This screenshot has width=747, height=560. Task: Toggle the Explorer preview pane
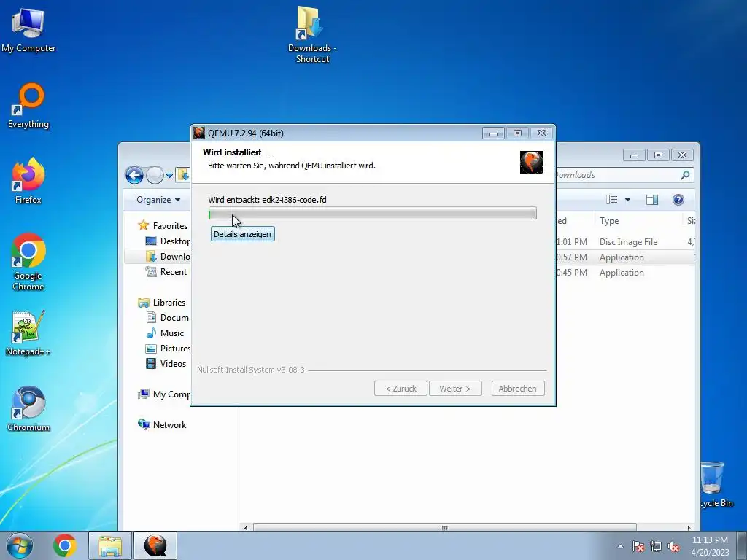click(x=651, y=200)
